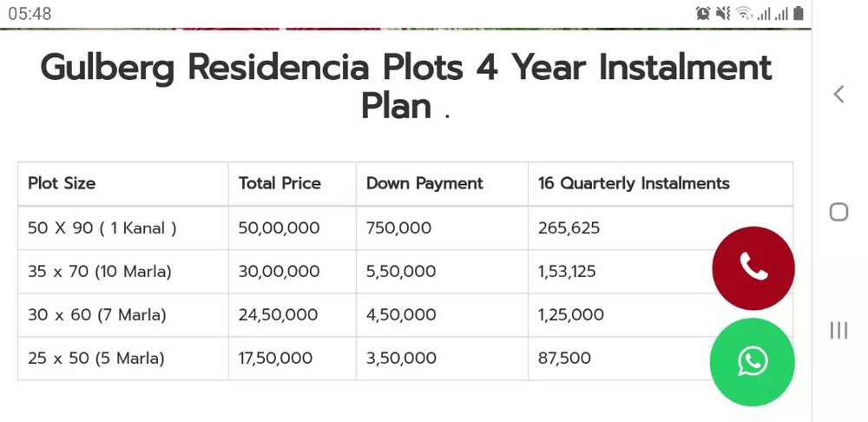Viewport: 868px width, 422px height.
Task: Select the Plot Size column header
Action: 62,183
